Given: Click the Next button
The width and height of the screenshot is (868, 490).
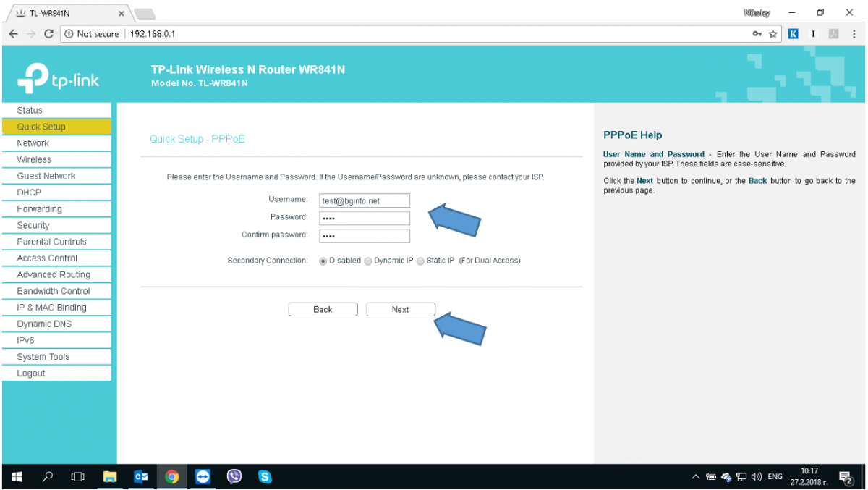Looking at the screenshot, I should pos(401,310).
